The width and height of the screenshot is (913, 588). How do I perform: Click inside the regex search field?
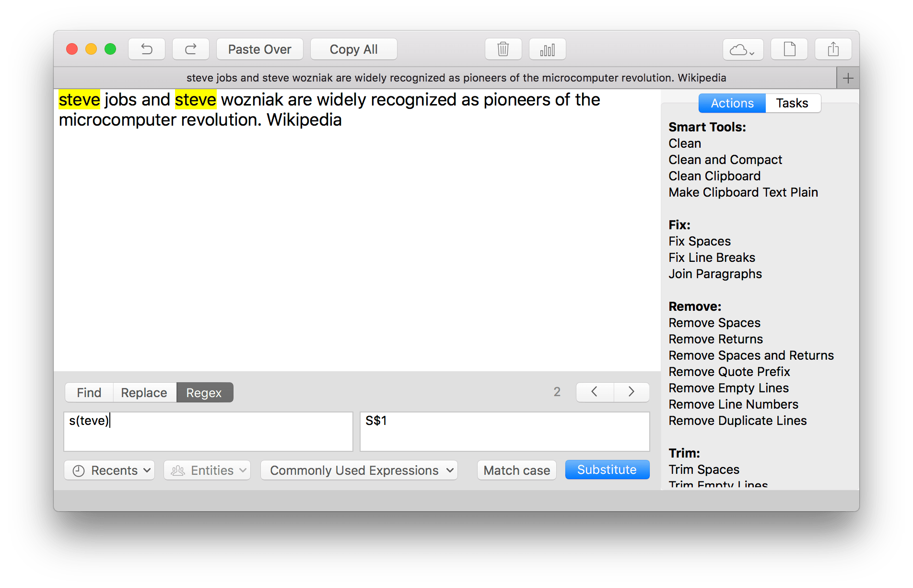pos(208,431)
